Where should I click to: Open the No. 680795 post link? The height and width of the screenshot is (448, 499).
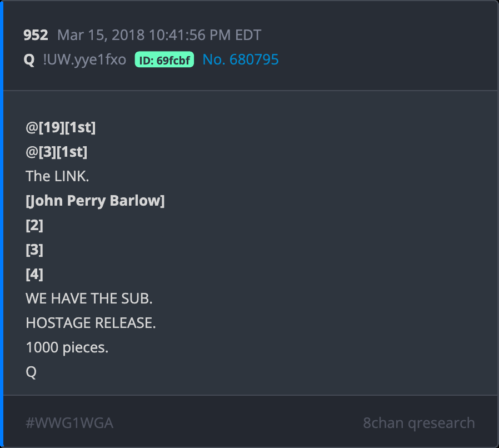coord(241,60)
